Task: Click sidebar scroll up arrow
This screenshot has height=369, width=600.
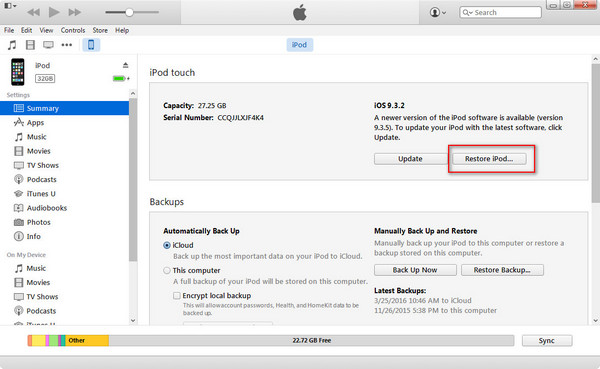Action: [x=133, y=93]
